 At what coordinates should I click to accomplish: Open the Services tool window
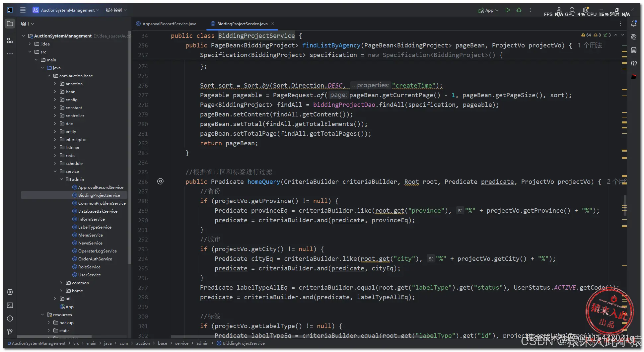click(10, 292)
